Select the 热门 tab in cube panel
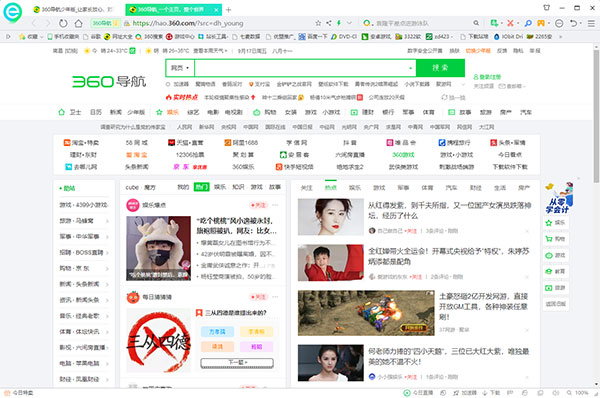Screen dimensions: 600x398 click(201, 187)
